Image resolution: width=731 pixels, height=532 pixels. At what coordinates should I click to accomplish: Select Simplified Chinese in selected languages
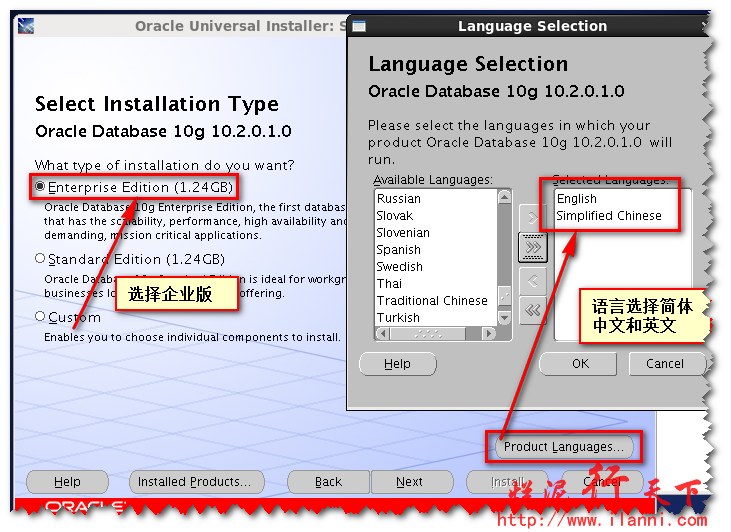609,216
